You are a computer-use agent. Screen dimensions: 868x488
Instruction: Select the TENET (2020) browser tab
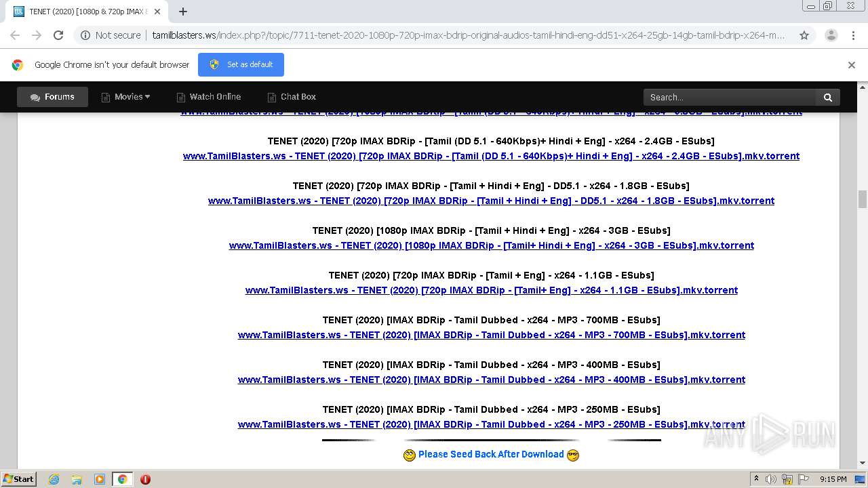[x=87, y=12]
